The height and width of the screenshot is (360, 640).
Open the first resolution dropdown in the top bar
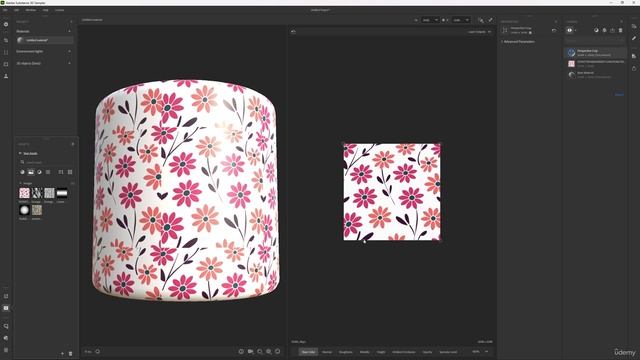click(x=430, y=20)
